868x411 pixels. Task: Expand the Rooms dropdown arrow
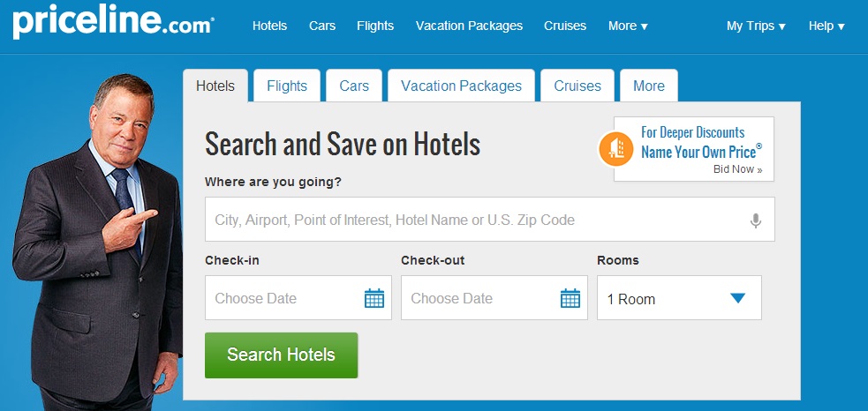pos(737,298)
